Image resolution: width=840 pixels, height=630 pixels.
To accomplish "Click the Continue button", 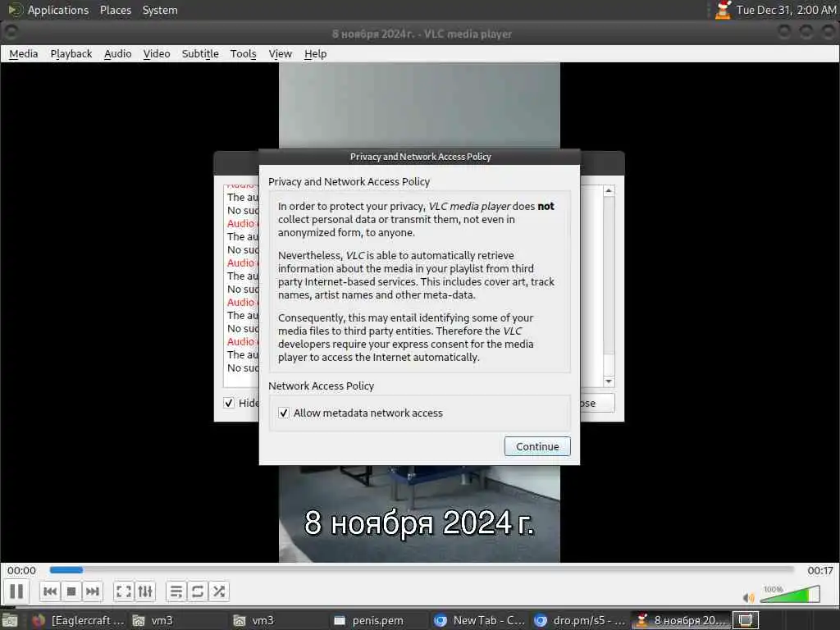I will point(537,446).
